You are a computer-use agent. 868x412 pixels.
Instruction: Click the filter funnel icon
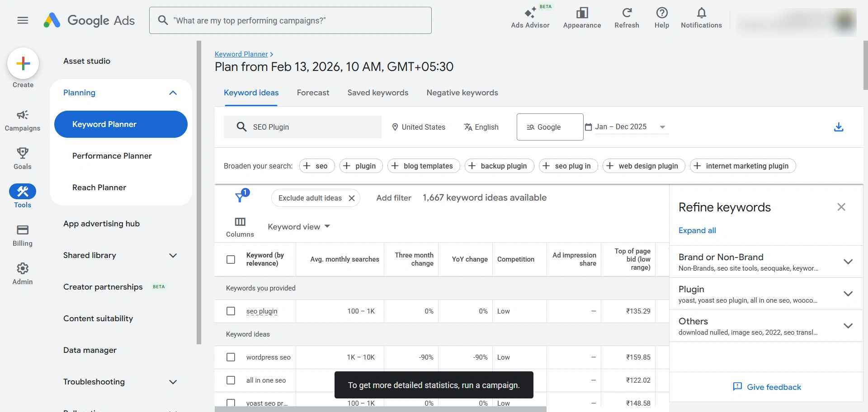[240, 197]
